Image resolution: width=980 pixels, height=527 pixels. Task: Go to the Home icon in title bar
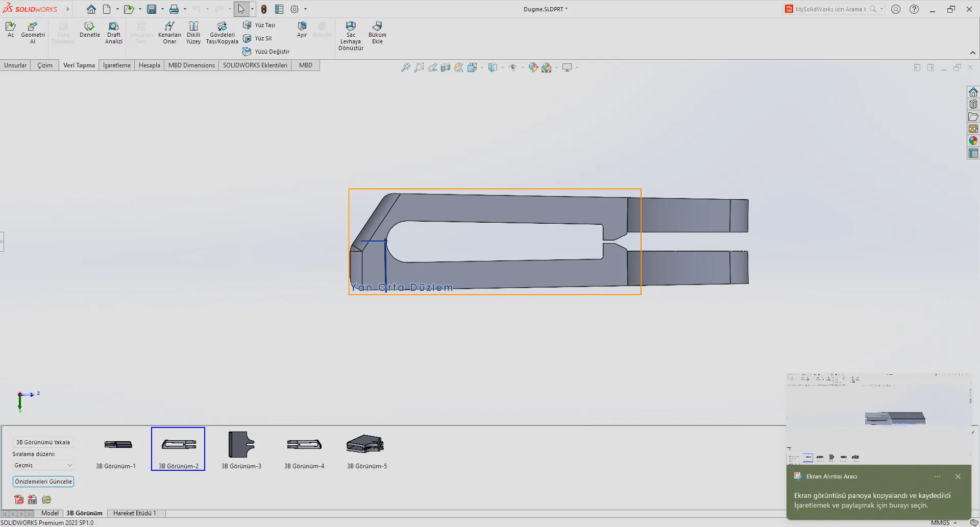click(91, 9)
